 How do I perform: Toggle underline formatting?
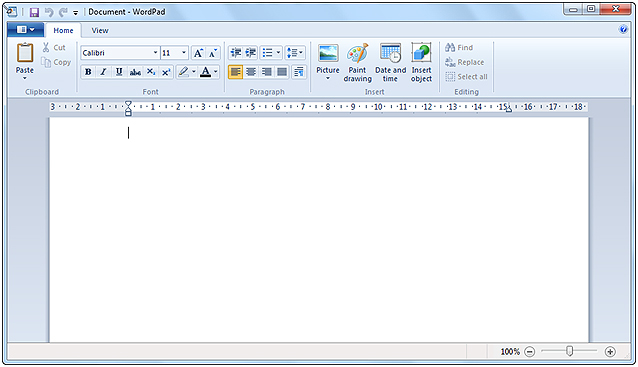(x=119, y=72)
